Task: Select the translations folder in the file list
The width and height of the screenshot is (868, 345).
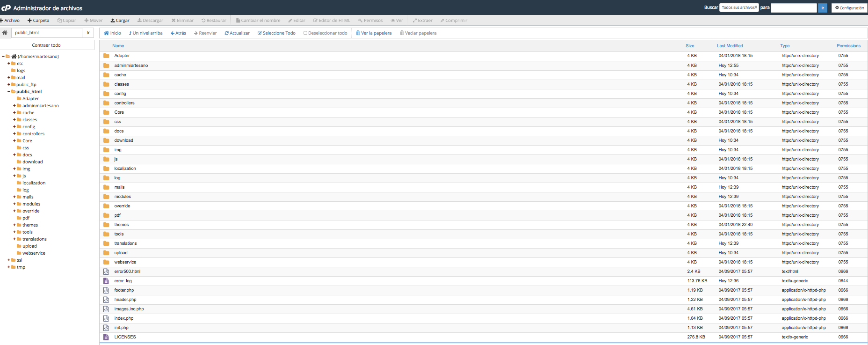Action: coord(125,243)
